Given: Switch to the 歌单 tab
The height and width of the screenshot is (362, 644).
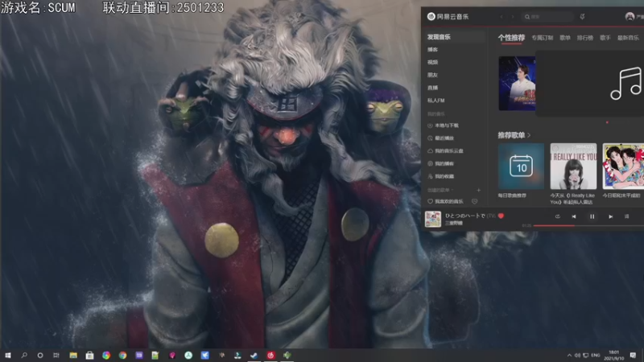Looking at the screenshot, I should click(x=565, y=38).
